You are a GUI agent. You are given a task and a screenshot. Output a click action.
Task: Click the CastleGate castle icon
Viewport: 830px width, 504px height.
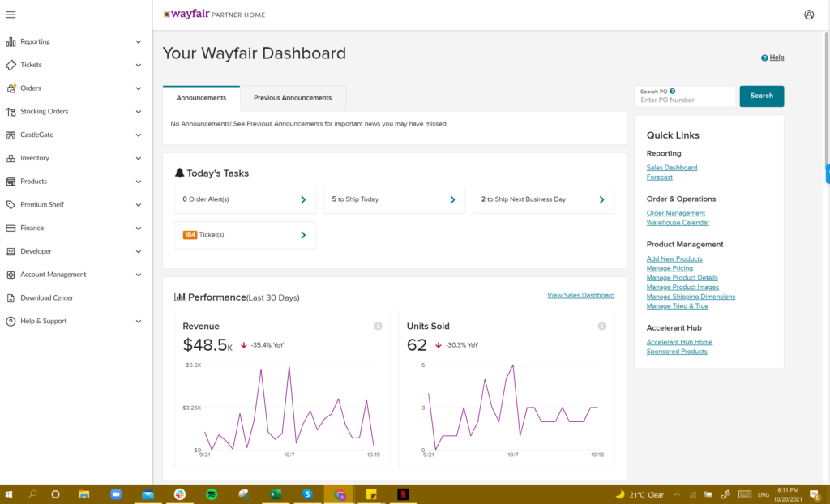coord(11,135)
